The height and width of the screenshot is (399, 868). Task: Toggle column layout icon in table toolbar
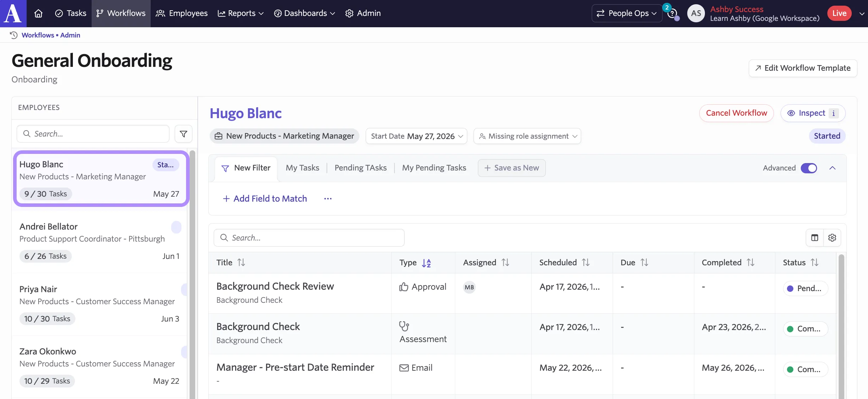click(x=815, y=238)
